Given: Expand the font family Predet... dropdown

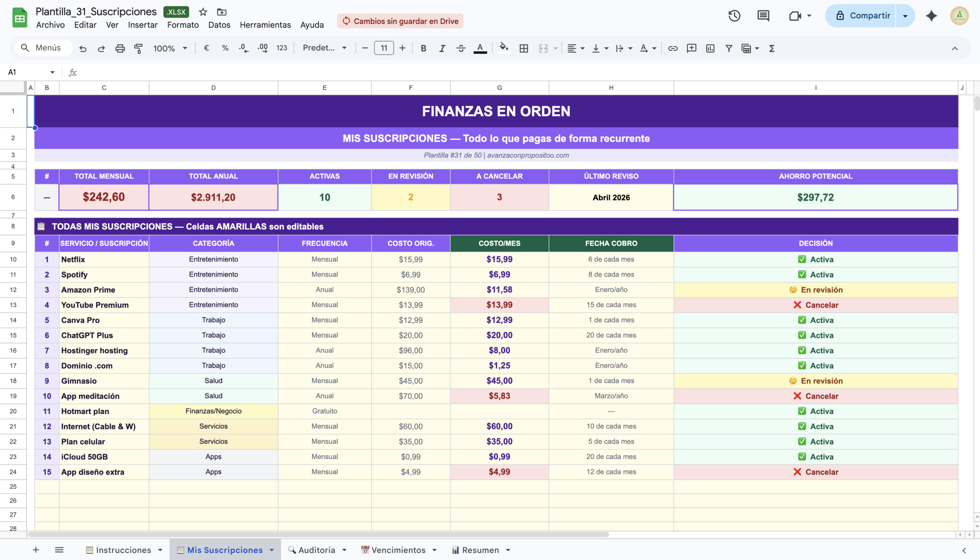Looking at the screenshot, I should tap(325, 48).
